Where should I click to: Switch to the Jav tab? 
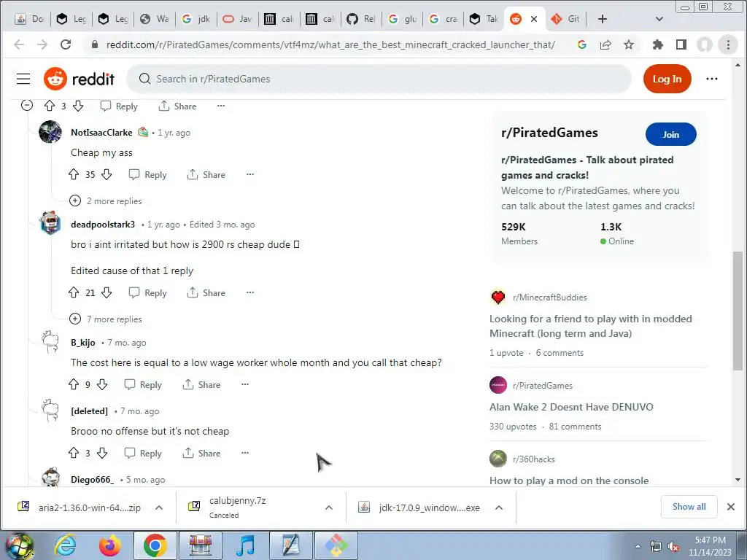tap(238, 19)
